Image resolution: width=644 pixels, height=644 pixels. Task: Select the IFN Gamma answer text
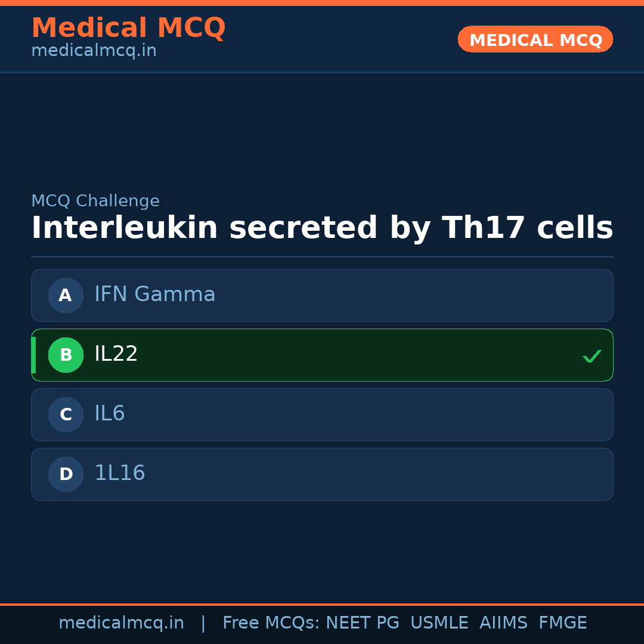click(x=154, y=295)
